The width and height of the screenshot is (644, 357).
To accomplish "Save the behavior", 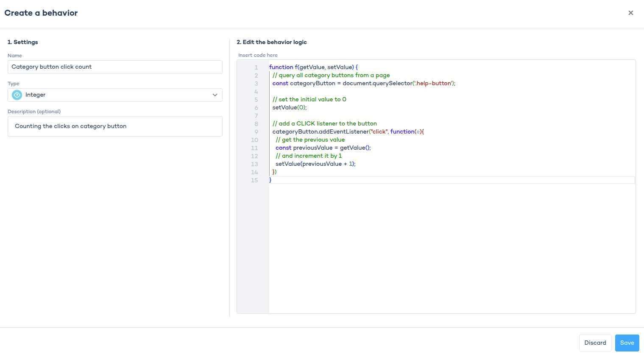I will [627, 343].
